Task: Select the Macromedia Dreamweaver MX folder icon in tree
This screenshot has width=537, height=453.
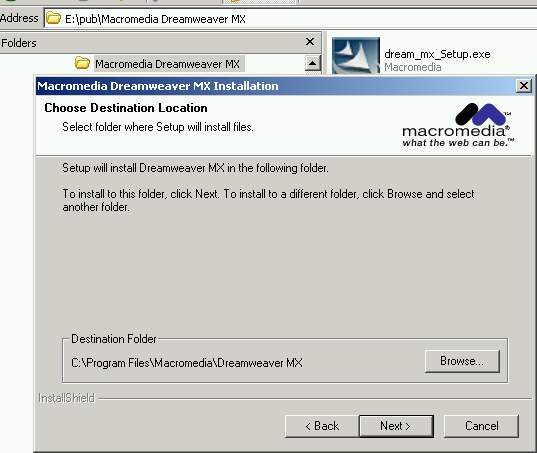Action: (82, 63)
